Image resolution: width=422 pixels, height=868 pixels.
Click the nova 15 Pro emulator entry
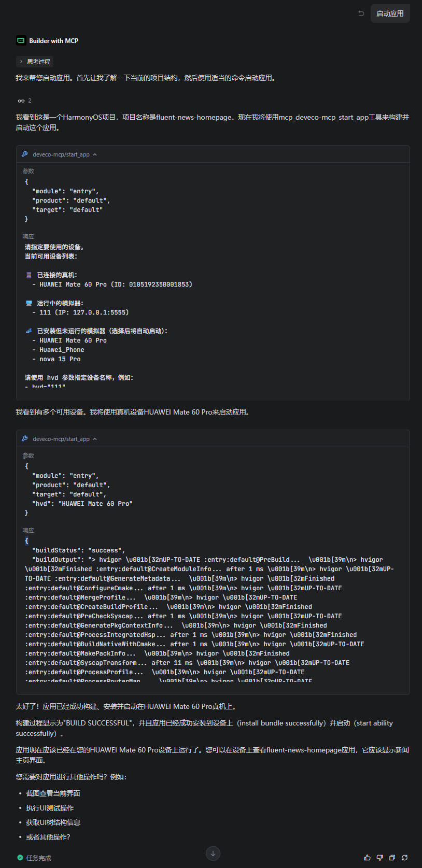coord(56,359)
